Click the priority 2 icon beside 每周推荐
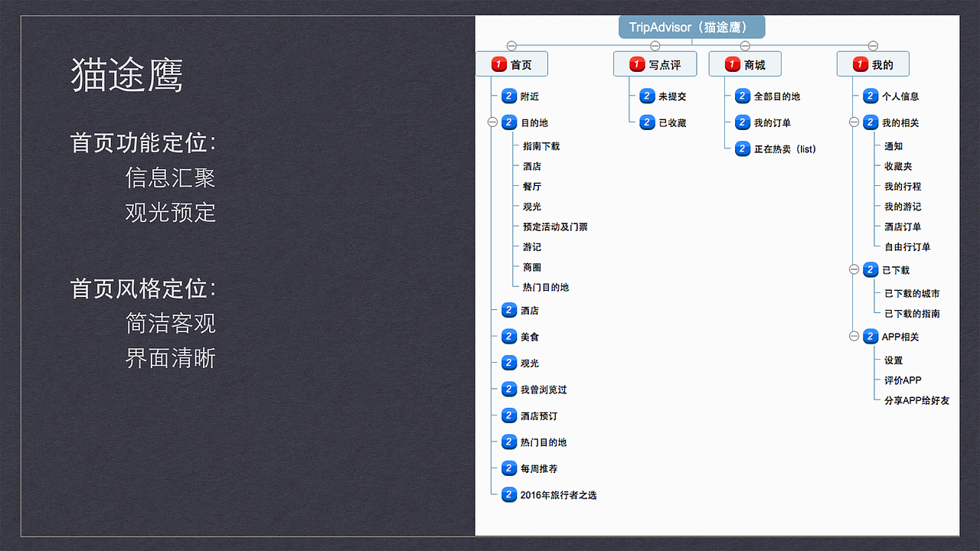 (509, 468)
